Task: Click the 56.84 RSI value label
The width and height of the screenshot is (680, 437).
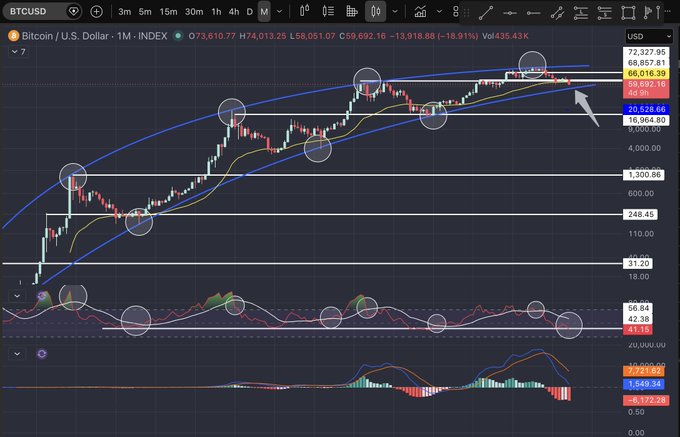Action: coord(638,309)
